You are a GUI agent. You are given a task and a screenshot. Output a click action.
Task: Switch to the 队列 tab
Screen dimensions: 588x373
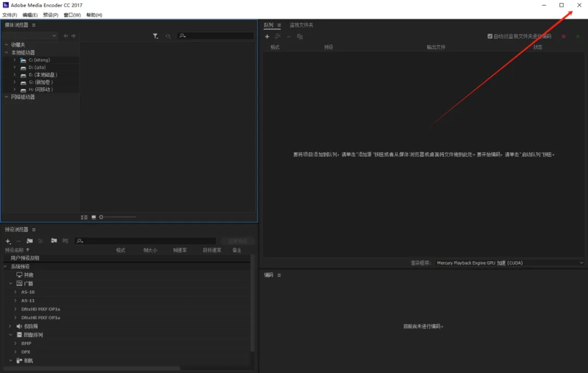tap(268, 25)
